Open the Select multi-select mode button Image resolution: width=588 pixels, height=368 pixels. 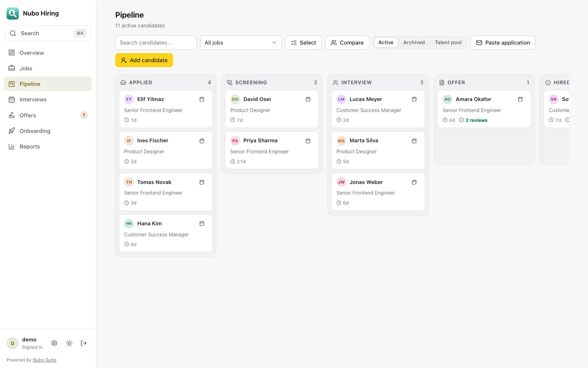click(303, 43)
